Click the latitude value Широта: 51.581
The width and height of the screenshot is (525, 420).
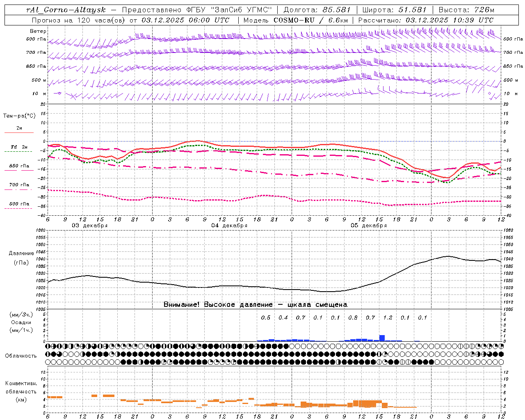pyautogui.click(x=395, y=10)
